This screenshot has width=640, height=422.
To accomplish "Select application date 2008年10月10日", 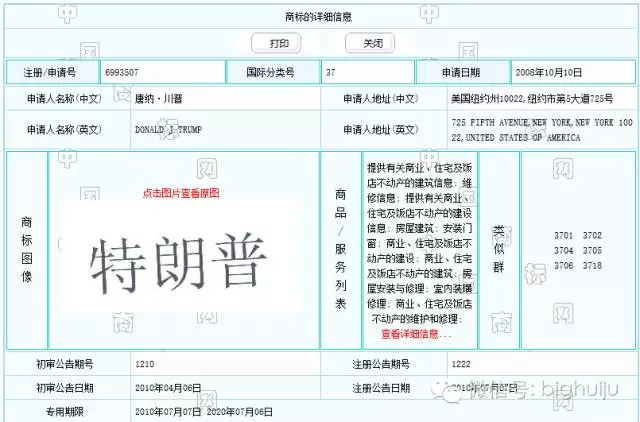I will point(549,73).
